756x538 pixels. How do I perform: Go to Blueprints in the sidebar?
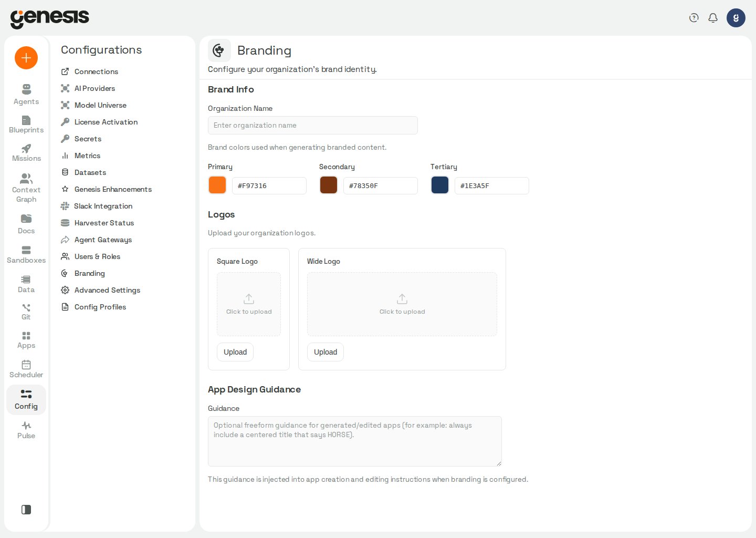(x=26, y=125)
